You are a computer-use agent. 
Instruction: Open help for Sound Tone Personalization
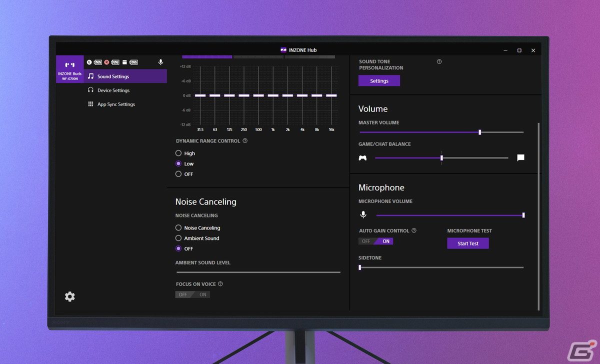click(439, 61)
